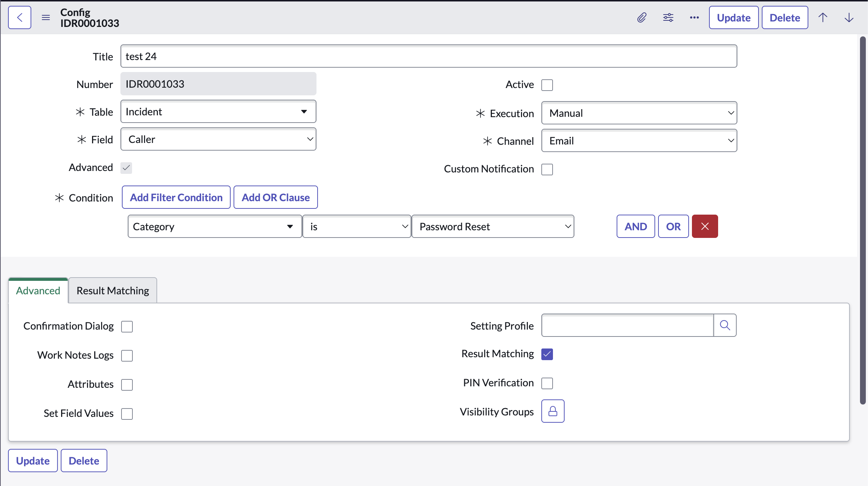
Task: Open the condition operator dropdown showing is
Action: [x=357, y=227]
